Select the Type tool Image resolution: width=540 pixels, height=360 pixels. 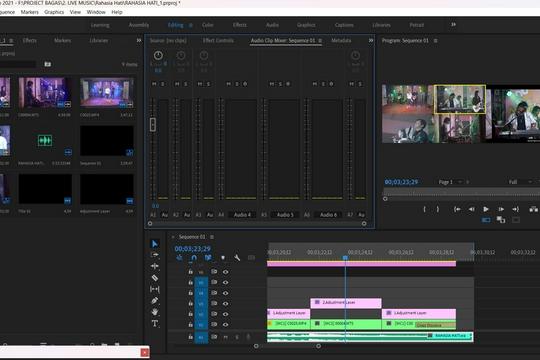[155, 323]
